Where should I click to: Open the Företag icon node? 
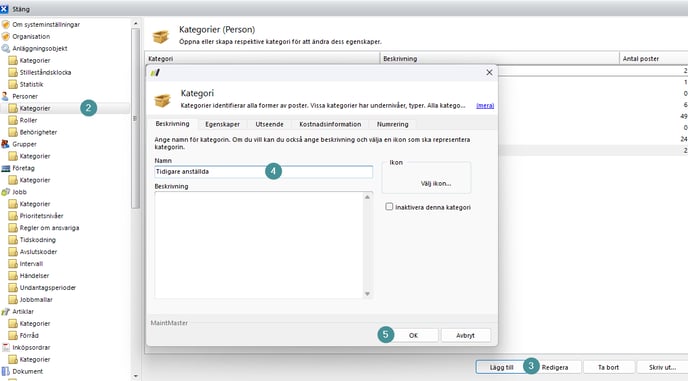pos(5,168)
